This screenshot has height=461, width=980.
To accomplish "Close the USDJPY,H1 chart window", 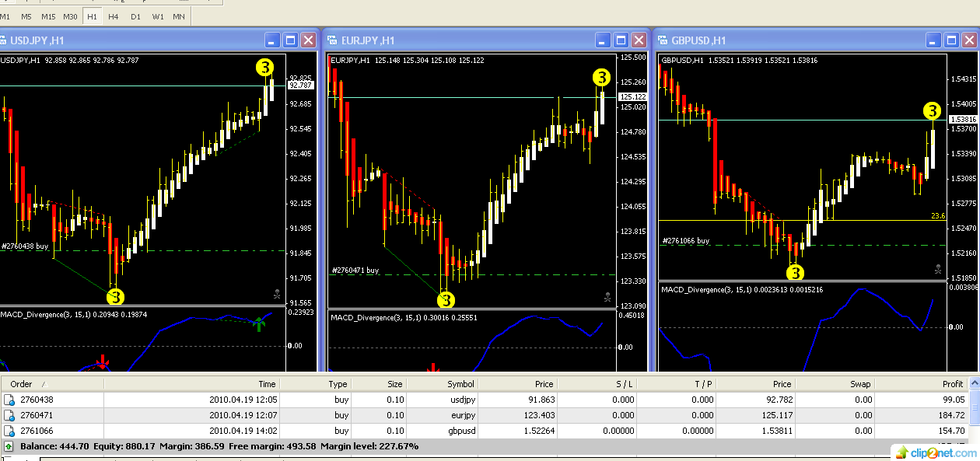I will pyautogui.click(x=309, y=40).
